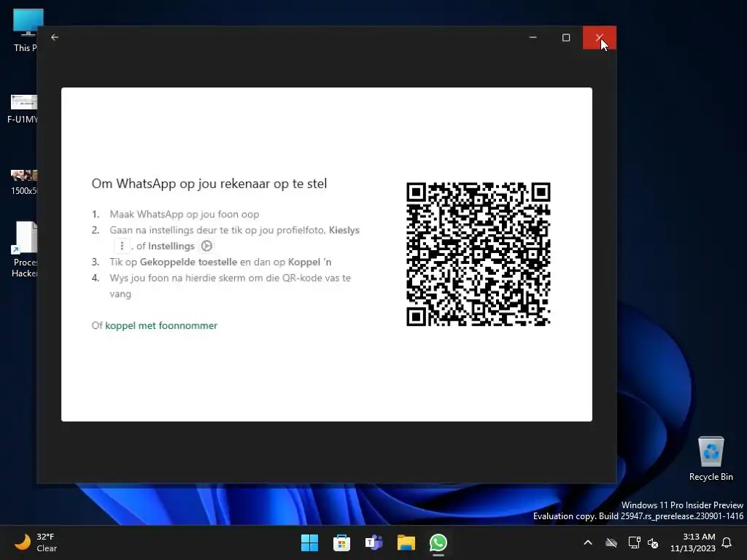Open the Windows Start menu
Image resolution: width=747 pixels, height=560 pixels.
click(309, 542)
